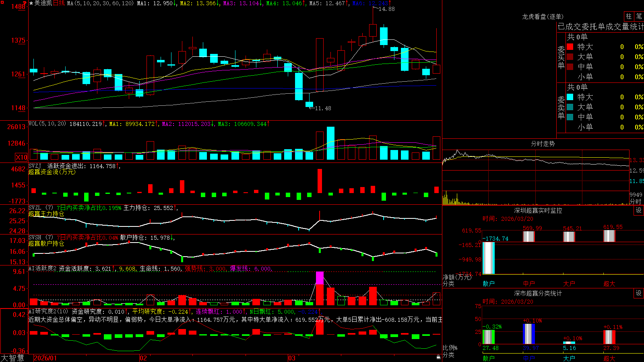Screen dimensions: 644x362
Task: Click the 02 month axis marker
Action: (143, 358)
